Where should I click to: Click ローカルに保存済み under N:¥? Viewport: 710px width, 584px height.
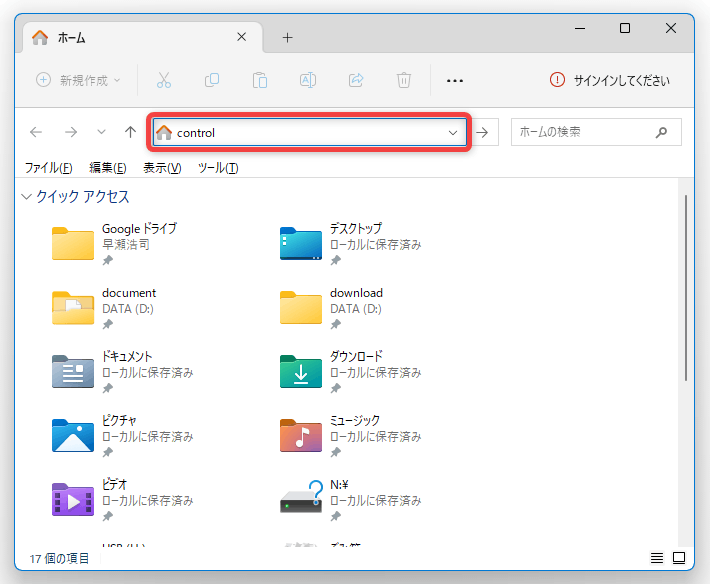pos(375,501)
